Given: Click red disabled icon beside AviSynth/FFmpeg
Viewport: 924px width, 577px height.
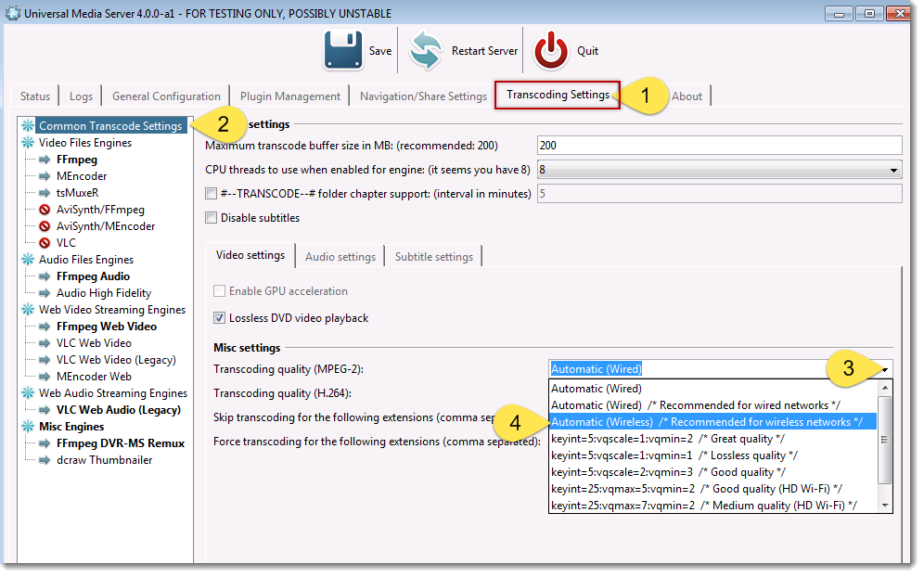Looking at the screenshot, I should pyautogui.click(x=45, y=210).
